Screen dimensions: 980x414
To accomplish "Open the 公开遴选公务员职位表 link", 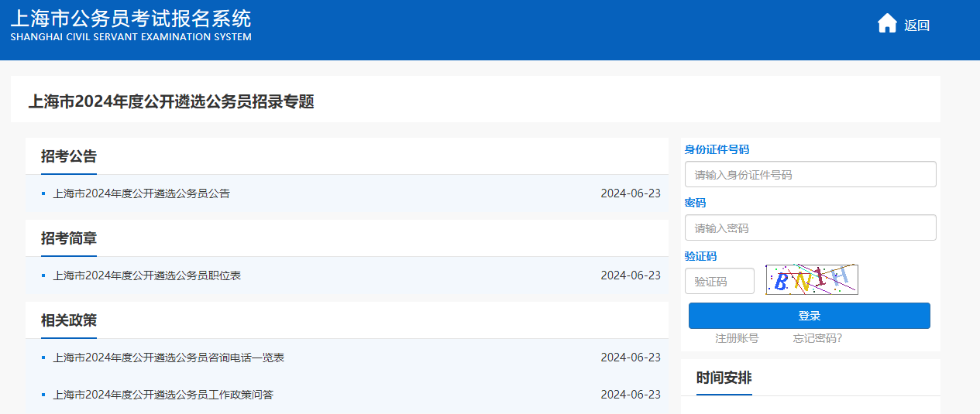I will (x=146, y=275).
